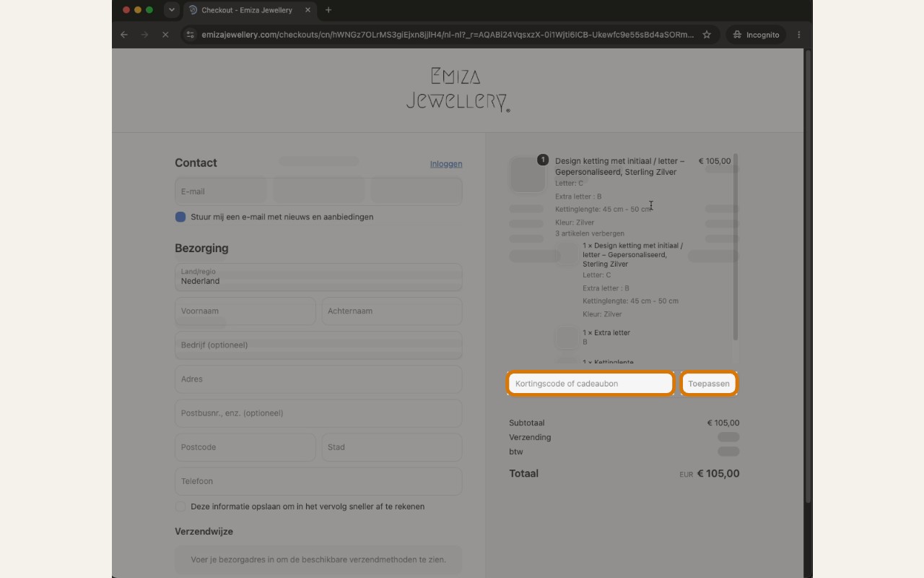
Task: Open a new browser tab
Action: tap(328, 10)
